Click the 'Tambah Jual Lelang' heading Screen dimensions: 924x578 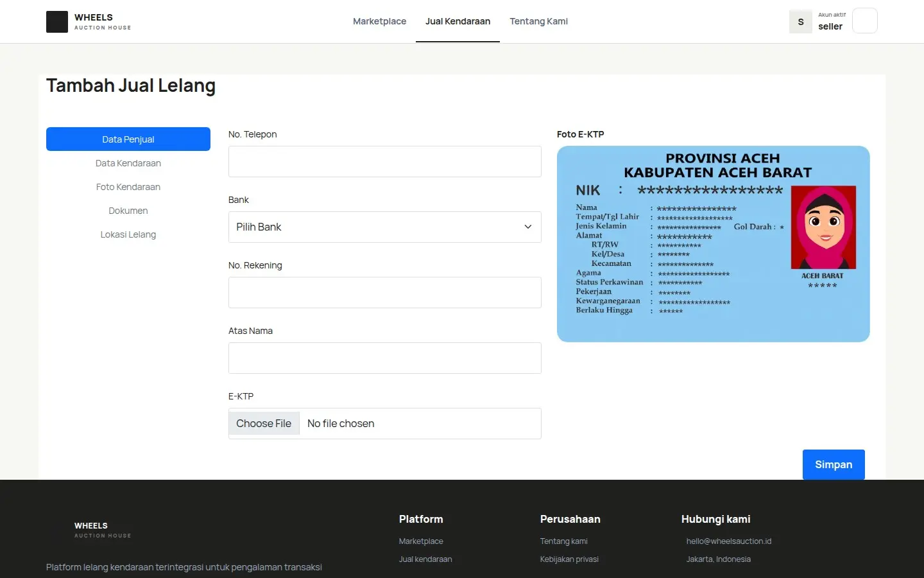tap(131, 85)
